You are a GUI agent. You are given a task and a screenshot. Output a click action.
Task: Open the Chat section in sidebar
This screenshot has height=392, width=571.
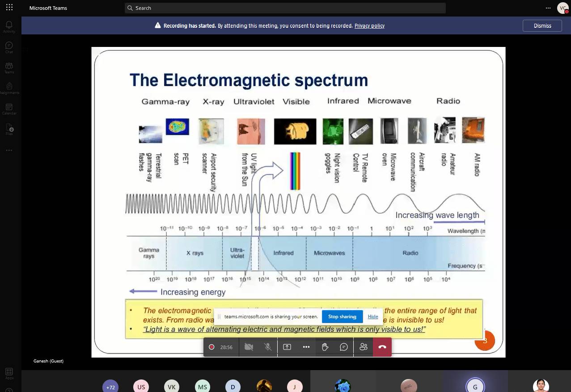[x=9, y=47]
